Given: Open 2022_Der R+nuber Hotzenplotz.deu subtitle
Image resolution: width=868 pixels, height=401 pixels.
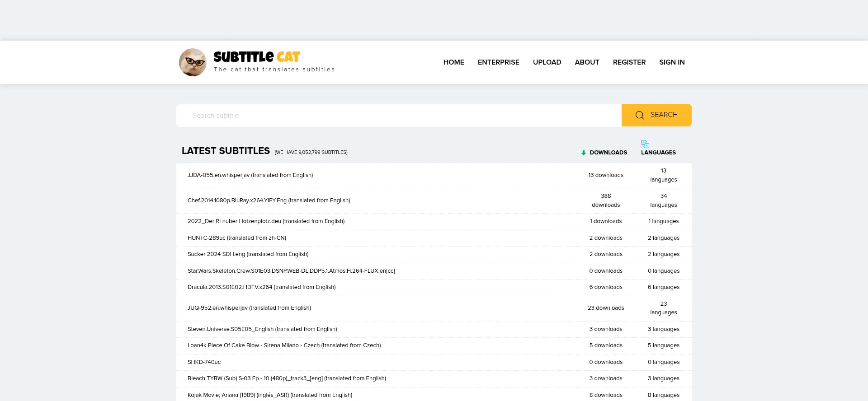Looking at the screenshot, I should tap(266, 221).
